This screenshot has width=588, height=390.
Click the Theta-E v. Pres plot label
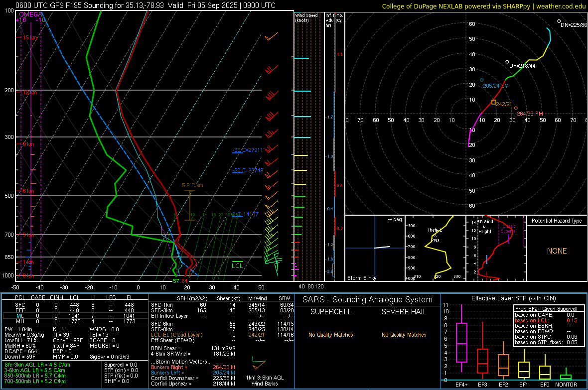435,235
